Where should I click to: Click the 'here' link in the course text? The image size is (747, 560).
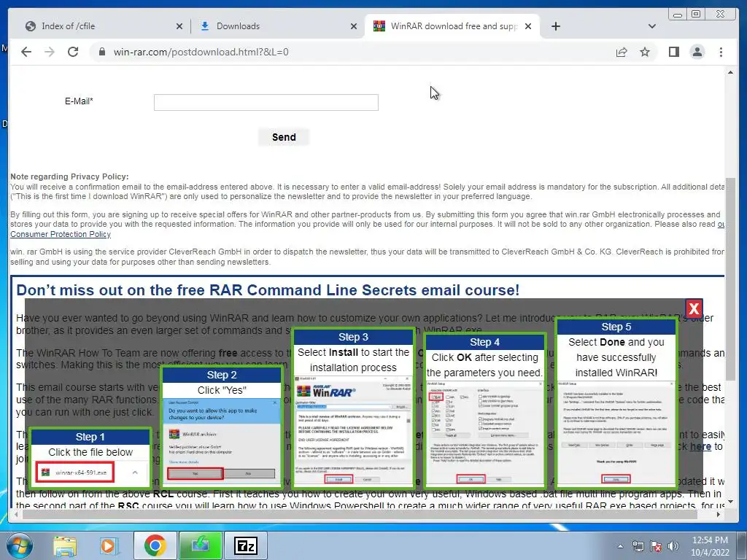point(700,447)
